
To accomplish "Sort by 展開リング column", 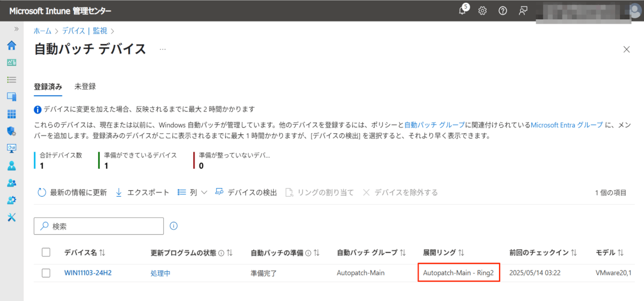I will click(443, 252).
